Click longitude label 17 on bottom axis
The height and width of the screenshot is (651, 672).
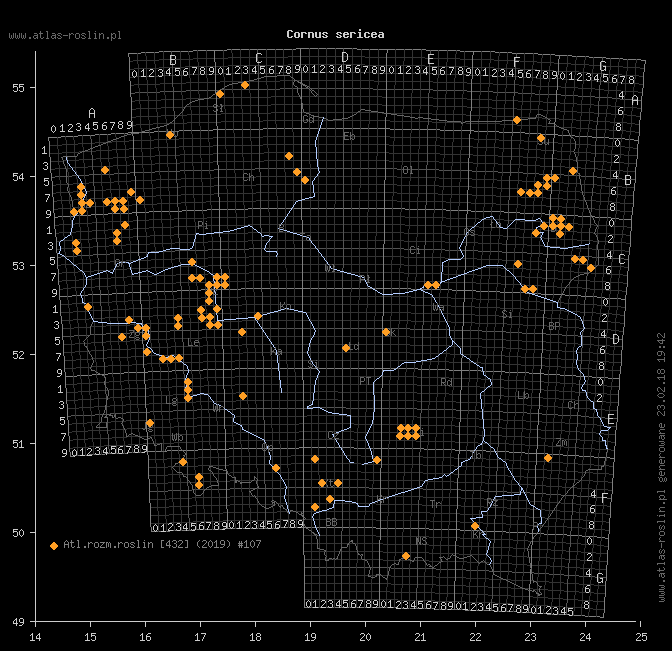point(200,637)
